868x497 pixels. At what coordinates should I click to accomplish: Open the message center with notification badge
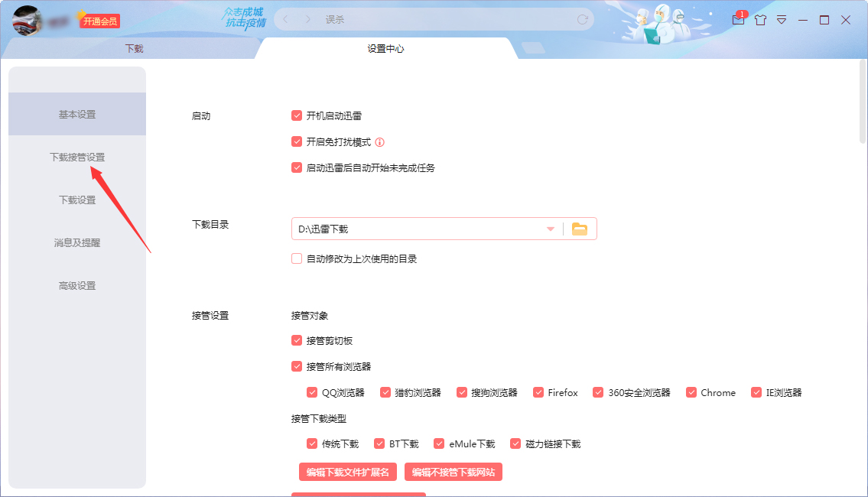click(738, 19)
